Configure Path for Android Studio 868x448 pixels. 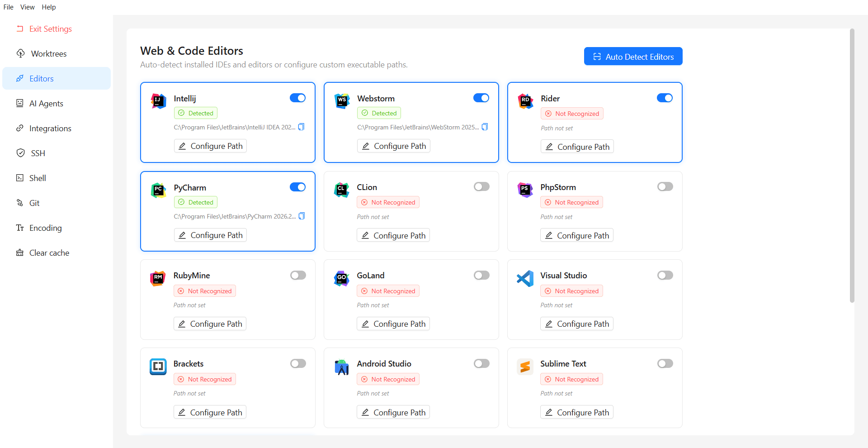click(393, 412)
